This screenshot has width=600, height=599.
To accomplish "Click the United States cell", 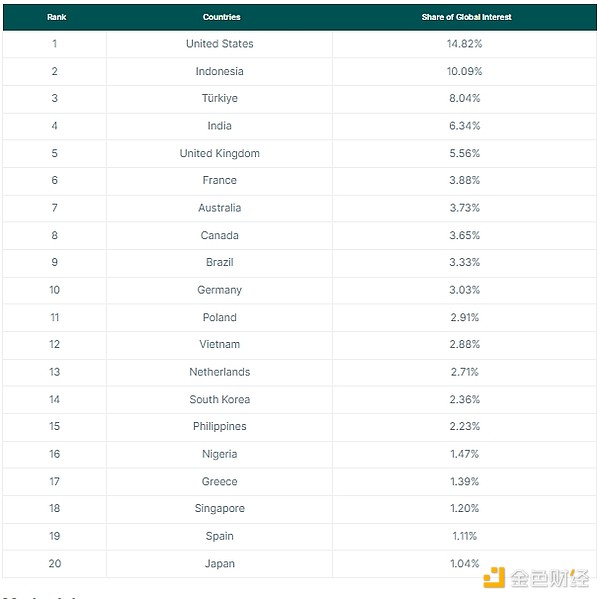I will coord(220,44).
